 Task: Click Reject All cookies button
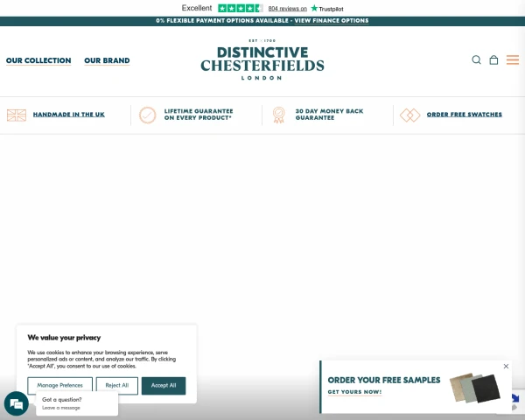tap(117, 386)
